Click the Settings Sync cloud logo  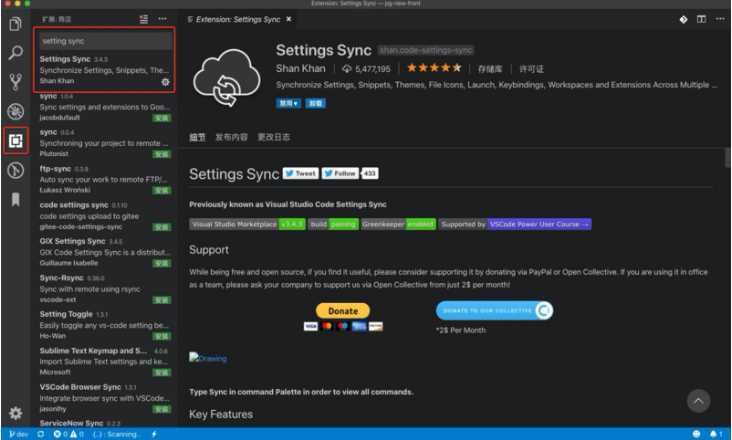coord(227,77)
